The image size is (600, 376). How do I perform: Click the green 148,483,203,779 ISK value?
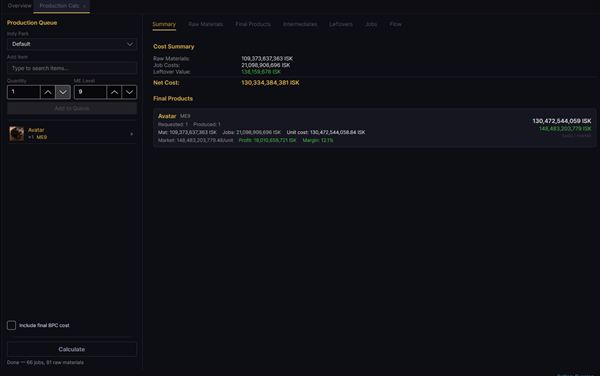[x=565, y=129]
